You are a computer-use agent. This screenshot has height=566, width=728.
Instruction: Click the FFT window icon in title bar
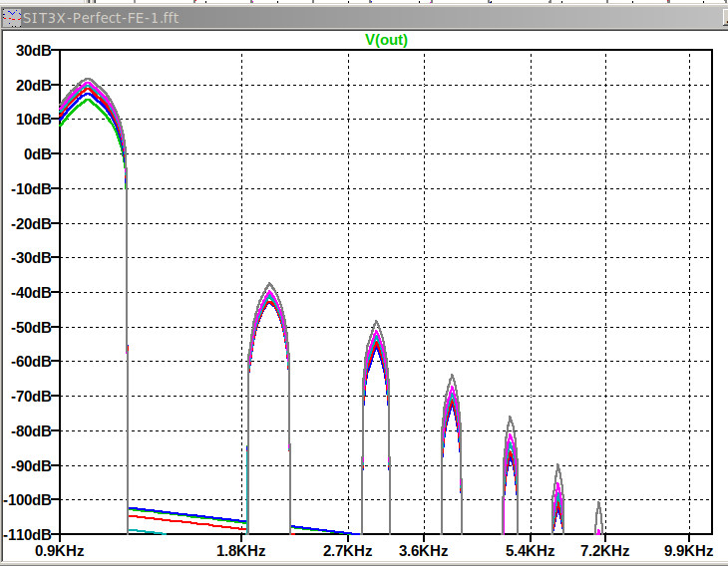point(12,18)
